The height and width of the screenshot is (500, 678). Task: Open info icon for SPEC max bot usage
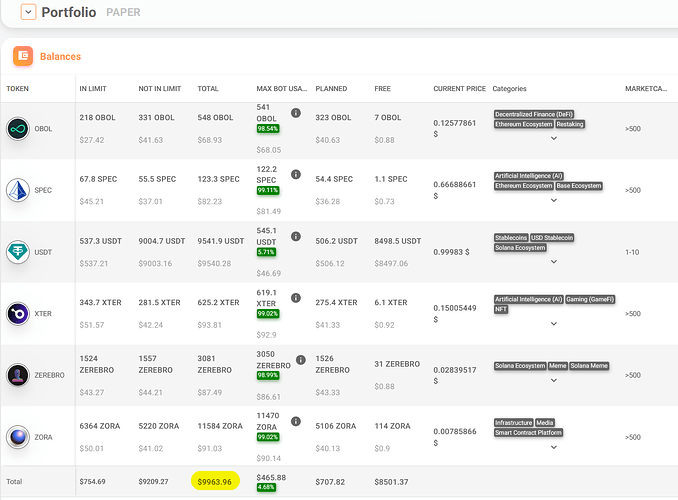click(x=296, y=174)
